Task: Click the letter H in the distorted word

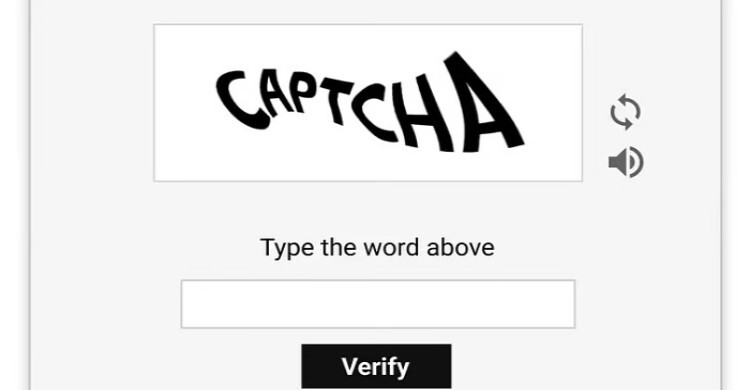Action: [x=428, y=112]
